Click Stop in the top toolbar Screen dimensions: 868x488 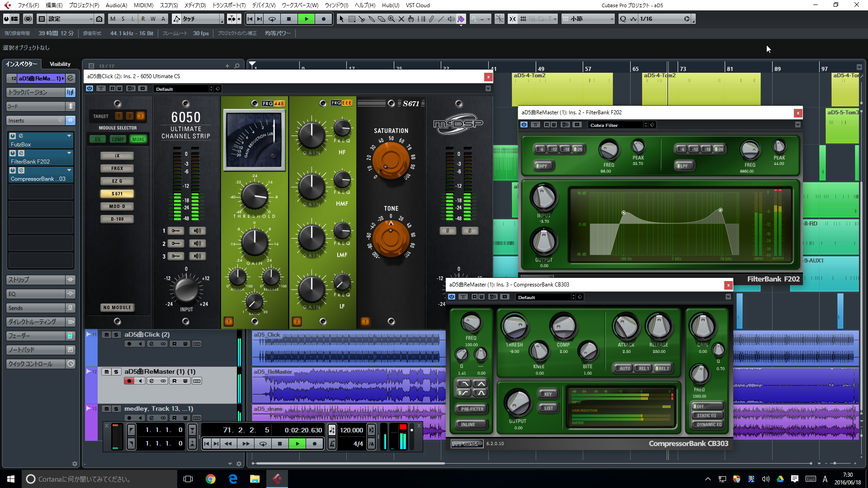point(289,19)
